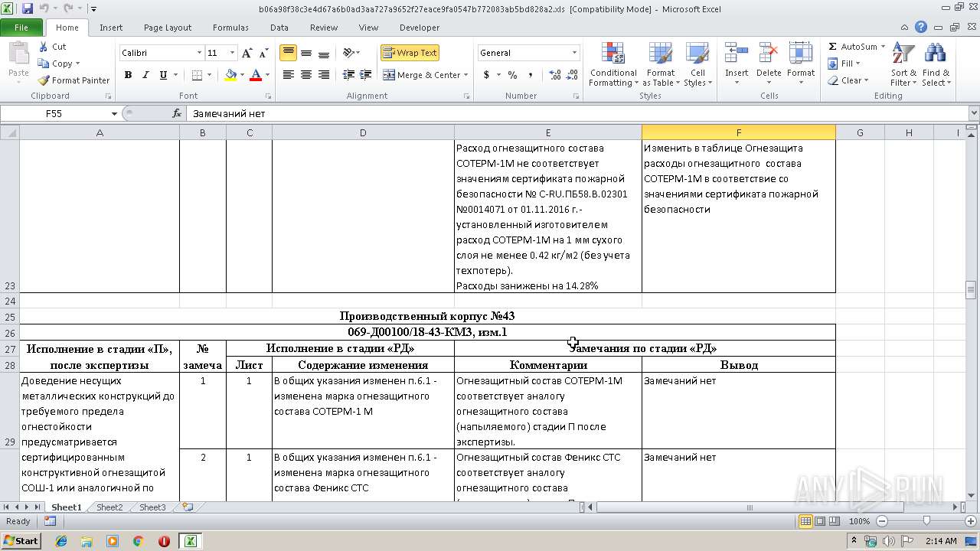Switch to the Sheet2 worksheet tab
Screen dimensions: 980x551
click(109, 507)
